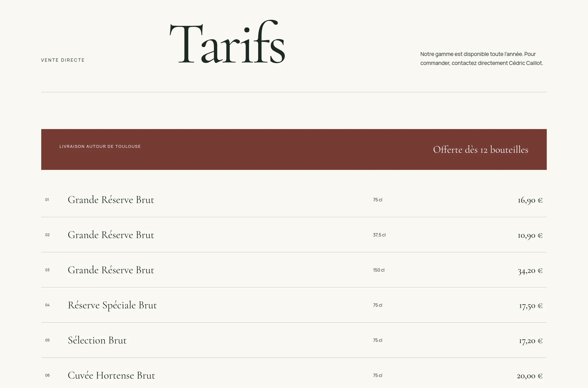Click the Offerte dès 12 bouteilles text
Viewport: 588px width, 388px height.
click(480, 150)
